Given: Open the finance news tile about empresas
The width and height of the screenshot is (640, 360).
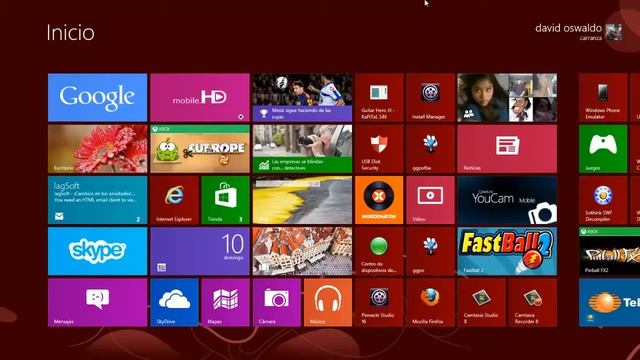Looking at the screenshot, I should tap(302, 149).
